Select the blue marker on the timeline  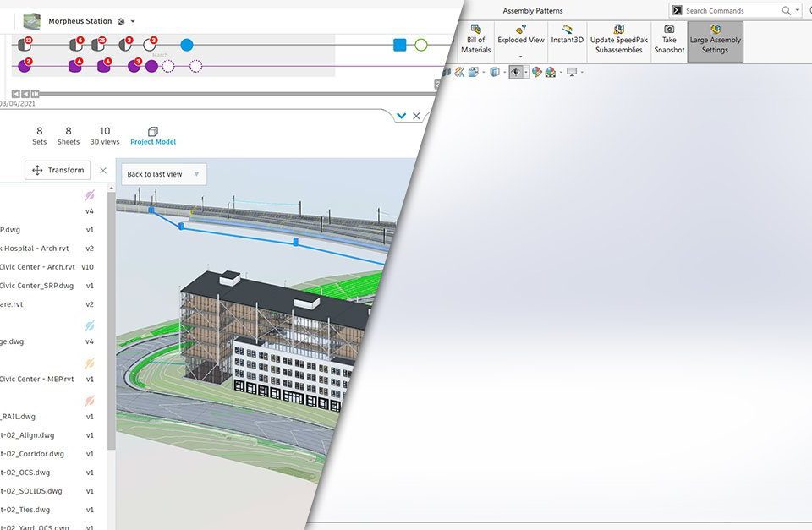(187, 45)
